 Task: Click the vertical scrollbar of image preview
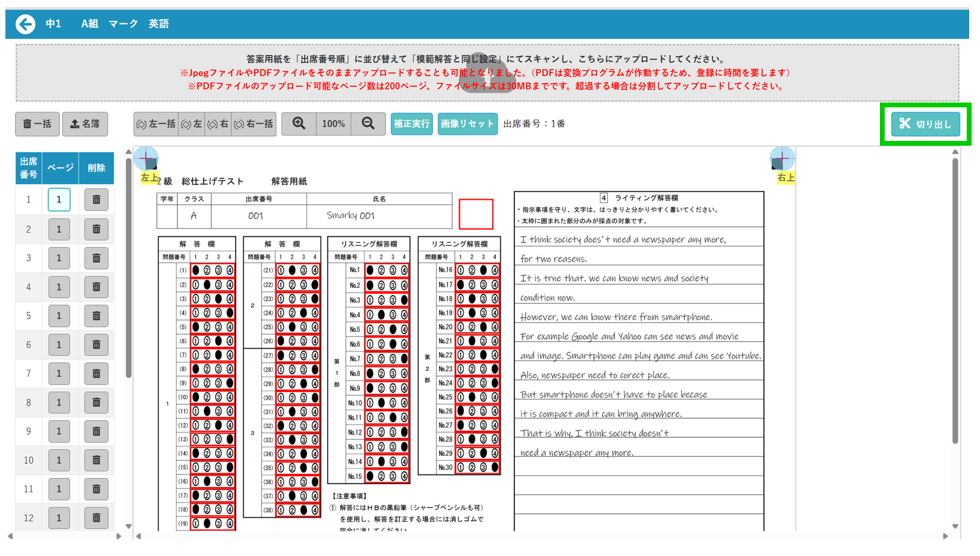click(955, 300)
